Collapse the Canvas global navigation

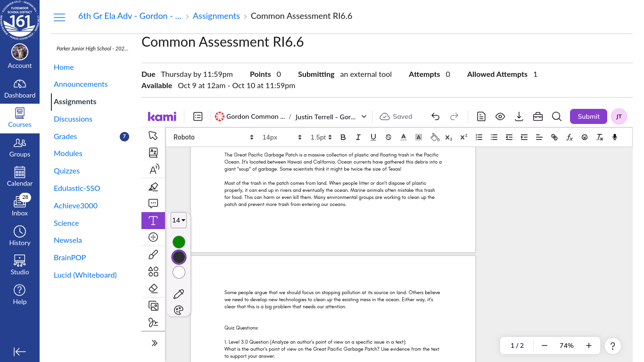coord(20,352)
